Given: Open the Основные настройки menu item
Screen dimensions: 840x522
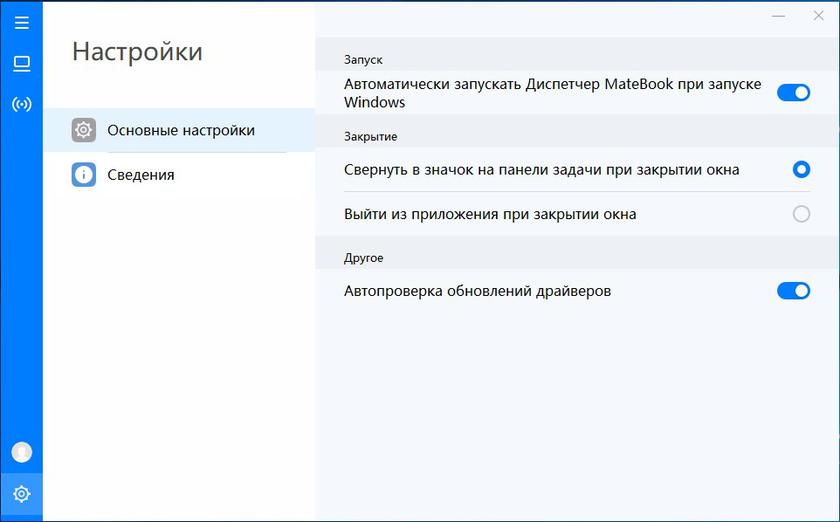Looking at the screenshot, I should [x=181, y=130].
